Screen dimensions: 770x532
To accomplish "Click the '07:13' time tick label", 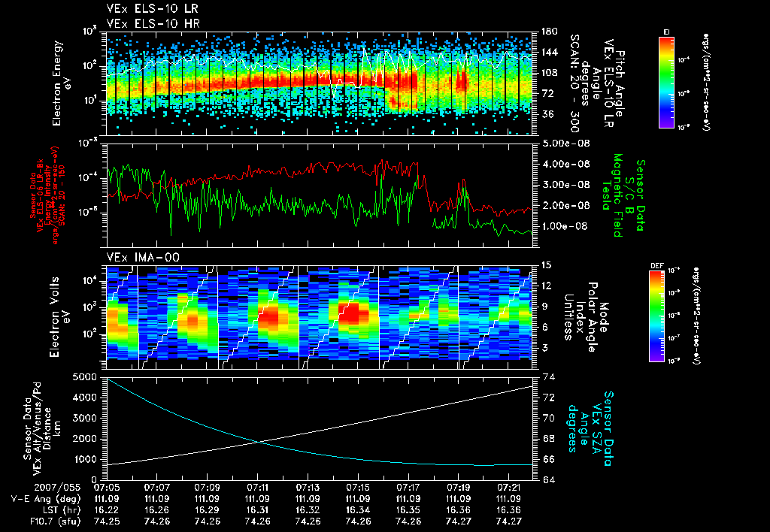I will pos(308,488).
